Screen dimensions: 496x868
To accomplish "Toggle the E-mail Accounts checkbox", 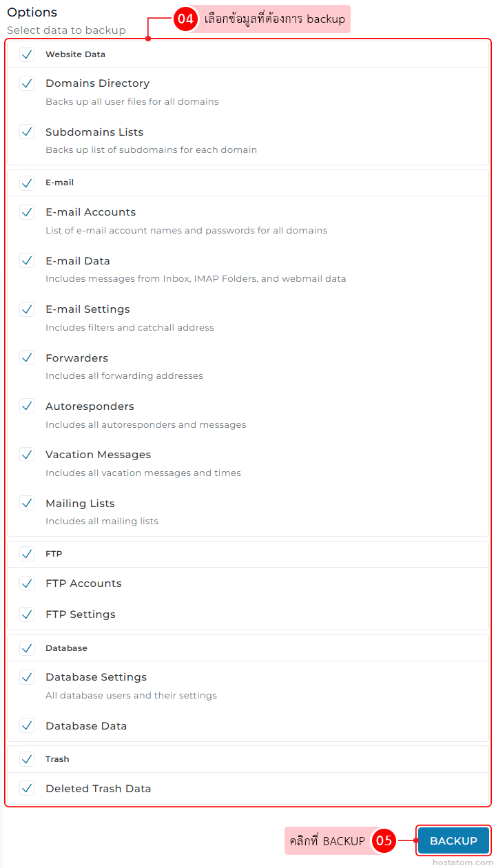I will coord(27,212).
